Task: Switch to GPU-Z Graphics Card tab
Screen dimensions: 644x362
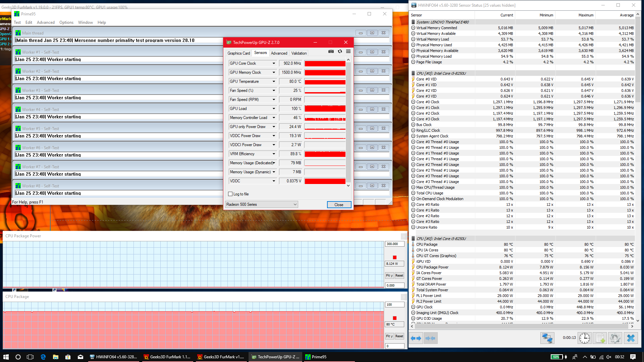Action: click(238, 53)
